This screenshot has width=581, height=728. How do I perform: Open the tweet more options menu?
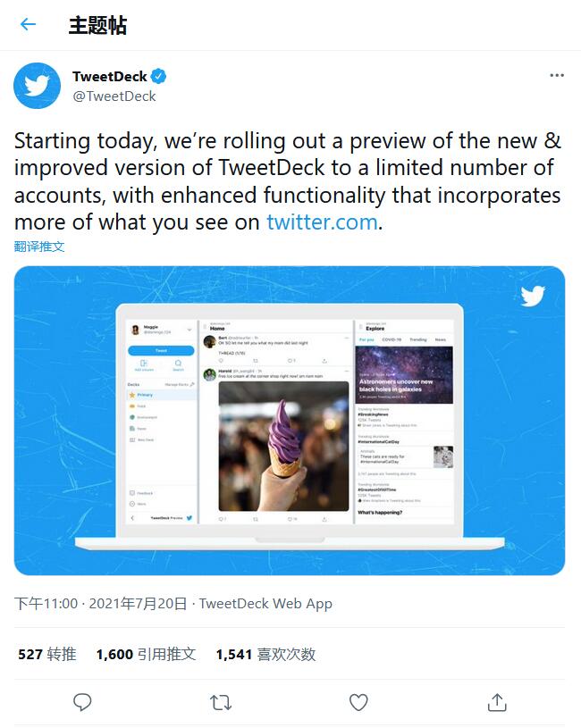coord(557,77)
